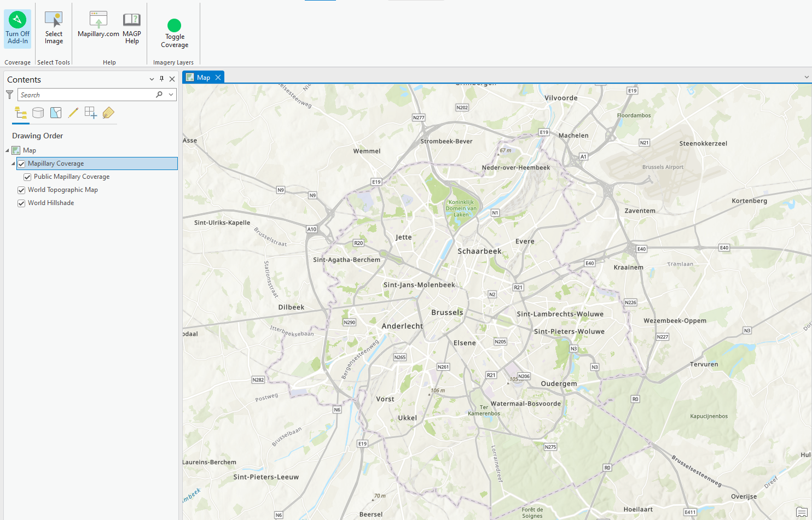Image resolution: width=812 pixels, height=520 pixels.
Task: Select the World Topographic Map layer name
Action: (x=63, y=190)
